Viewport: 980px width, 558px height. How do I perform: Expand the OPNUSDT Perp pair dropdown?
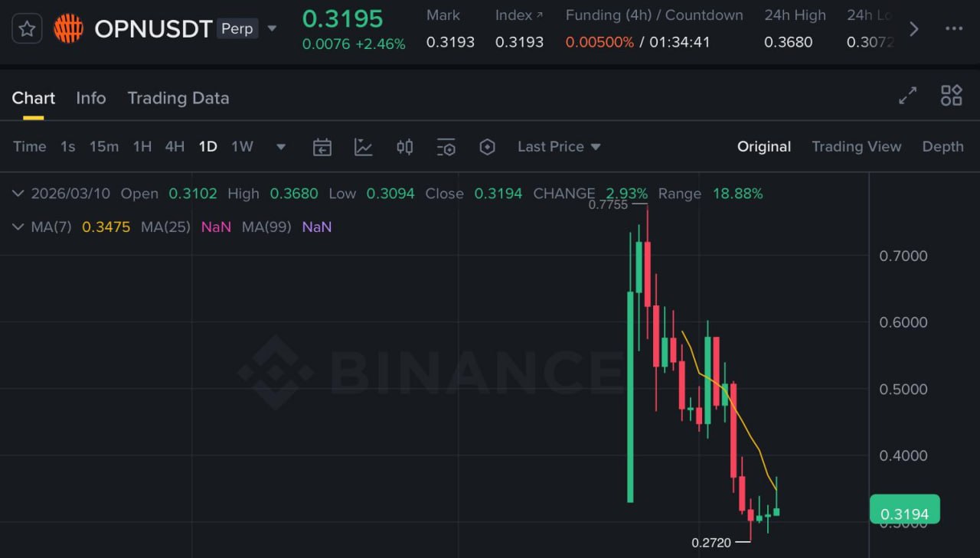(272, 29)
